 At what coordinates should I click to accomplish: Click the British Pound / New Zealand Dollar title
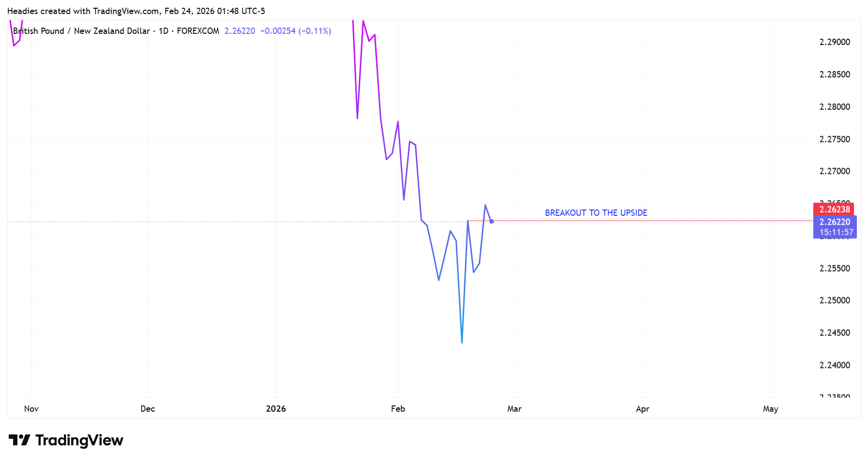pos(81,31)
